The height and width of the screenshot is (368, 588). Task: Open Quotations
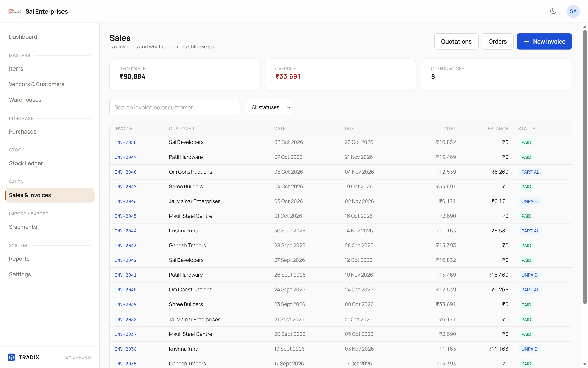[456, 41]
